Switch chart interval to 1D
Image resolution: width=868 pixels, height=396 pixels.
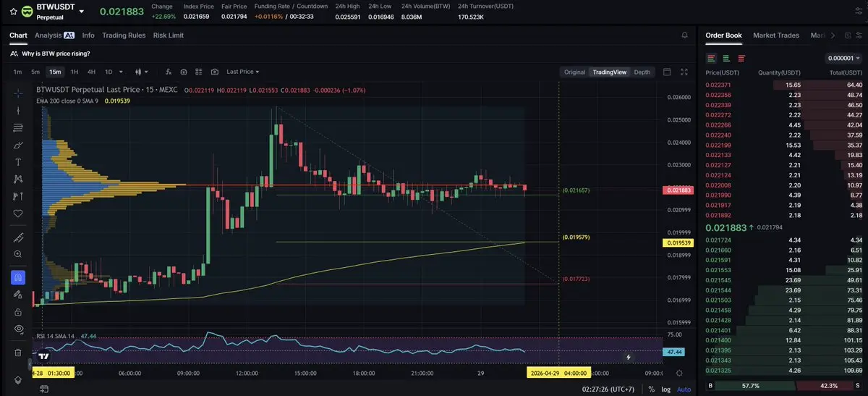click(x=109, y=72)
